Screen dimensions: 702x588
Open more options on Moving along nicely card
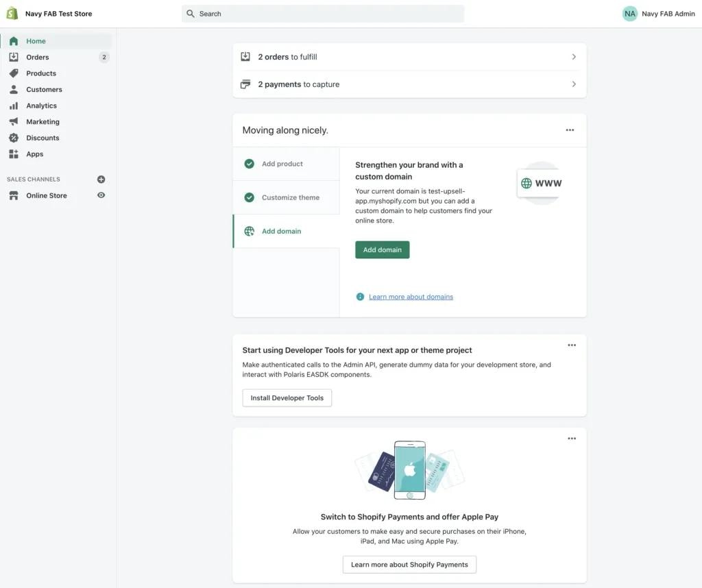pyautogui.click(x=570, y=130)
